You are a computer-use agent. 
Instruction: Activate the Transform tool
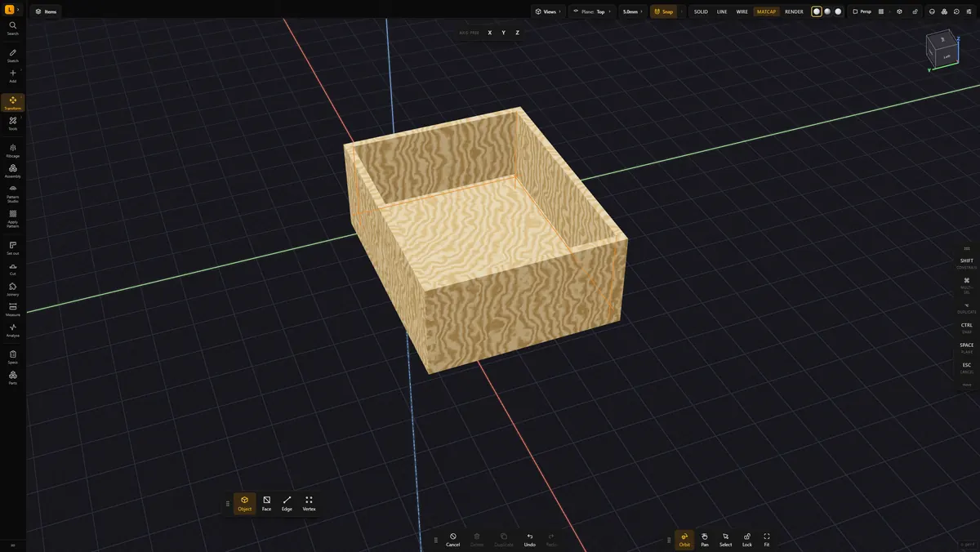pos(13,103)
